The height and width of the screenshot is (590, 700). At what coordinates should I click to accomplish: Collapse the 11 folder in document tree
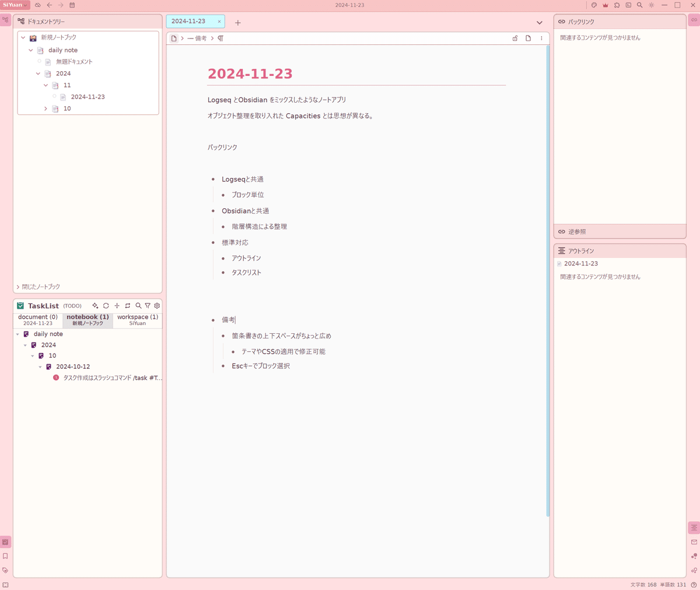(46, 85)
